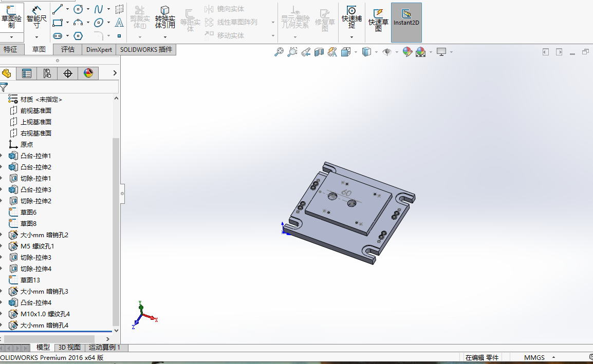Click Dynamic Annotation Views icon
Image resolution: width=593 pixels, height=364 pixels.
pyautogui.click(x=332, y=52)
